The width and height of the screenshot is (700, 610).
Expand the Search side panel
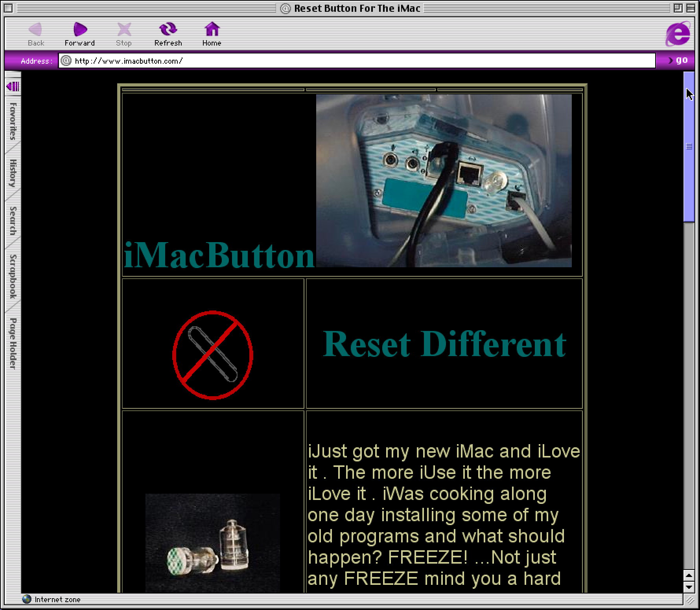click(x=13, y=221)
